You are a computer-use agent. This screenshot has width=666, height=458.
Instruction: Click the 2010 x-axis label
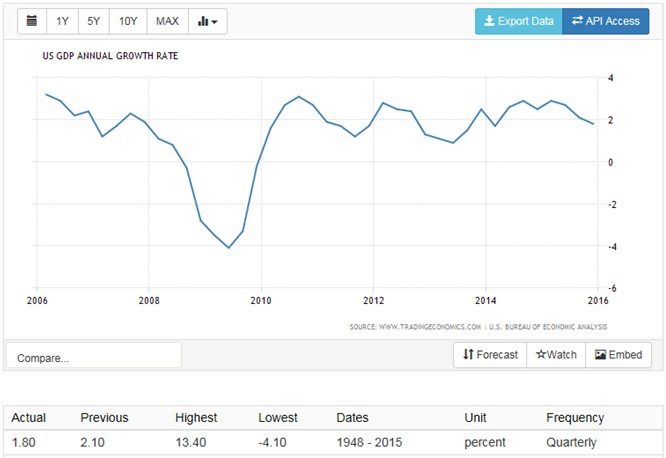point(261,301)
